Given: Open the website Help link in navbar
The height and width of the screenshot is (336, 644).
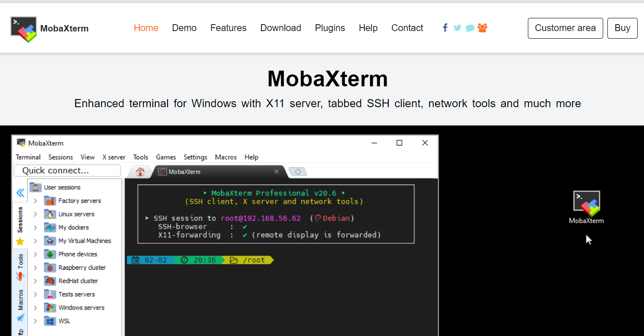Looking at the screenshot, I should (368, 28).
